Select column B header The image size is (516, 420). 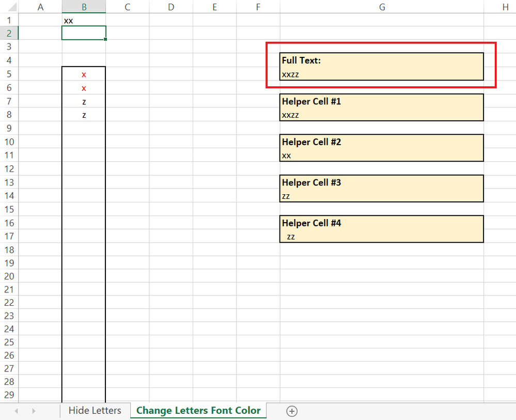pos(84,7)
